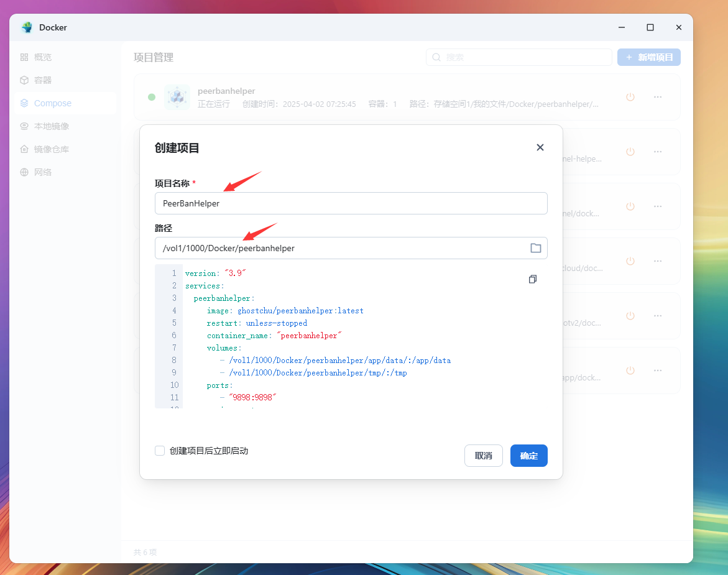Click the peerbanhelper project name text

pyautogui.click(x=226, y=91)
